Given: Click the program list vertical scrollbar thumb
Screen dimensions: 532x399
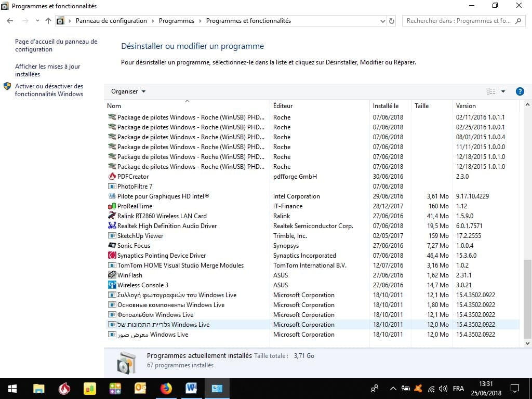Looking at the screenshot, I should [527, 299].
